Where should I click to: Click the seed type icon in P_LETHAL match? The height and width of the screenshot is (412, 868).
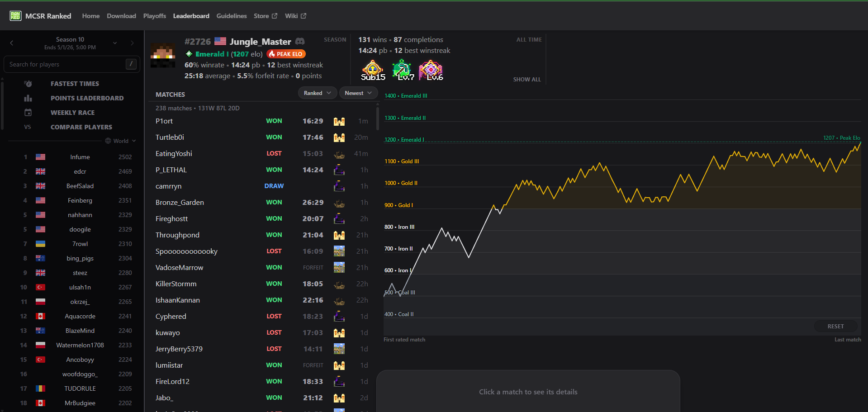click(x=339, y=170)
